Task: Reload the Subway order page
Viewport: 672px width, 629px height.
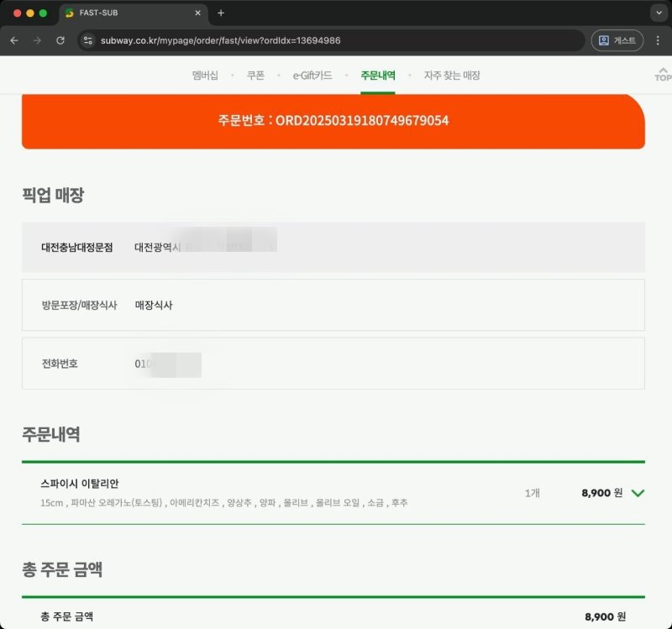Action: pyautogui.click(x=59, y=39)
